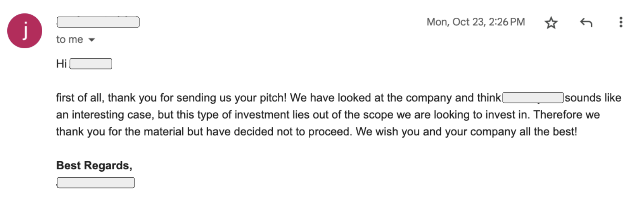Click the sender's "j" avatar circle
The height and width of the screenshot is (197, 644).
[25, 31]
